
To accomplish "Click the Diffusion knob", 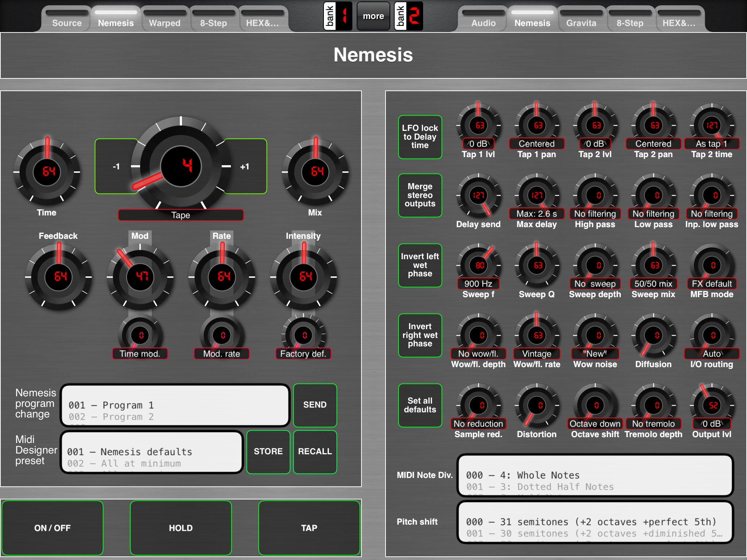I will pos(654,335).
